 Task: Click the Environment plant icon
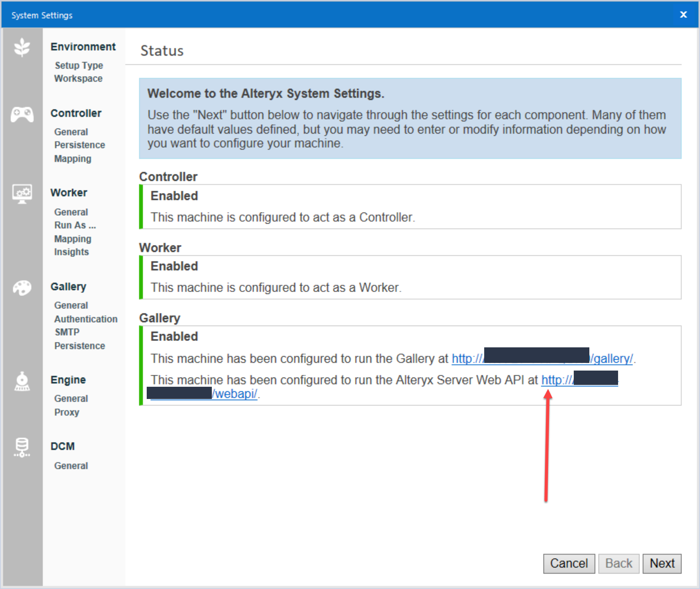22,47
